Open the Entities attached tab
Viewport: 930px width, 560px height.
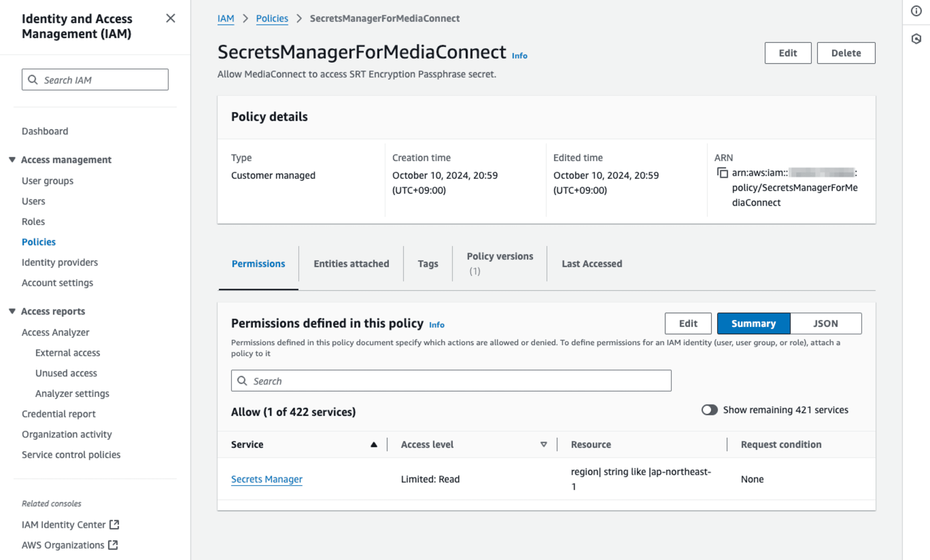[351, 264]
